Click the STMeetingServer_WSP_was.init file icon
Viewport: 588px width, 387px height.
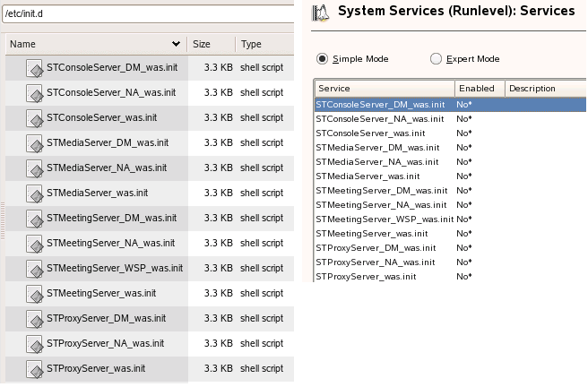(35, 269)
